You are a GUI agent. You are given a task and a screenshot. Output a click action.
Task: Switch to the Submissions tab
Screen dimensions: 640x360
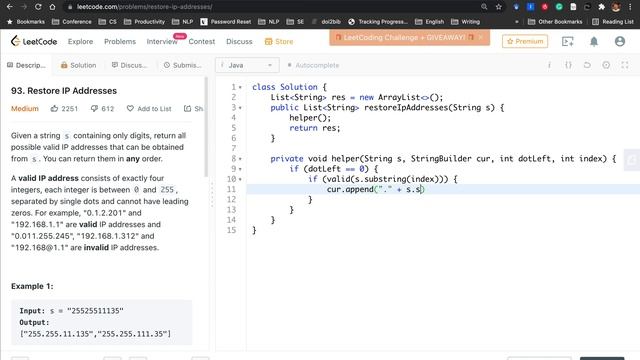tap(182, 65)
